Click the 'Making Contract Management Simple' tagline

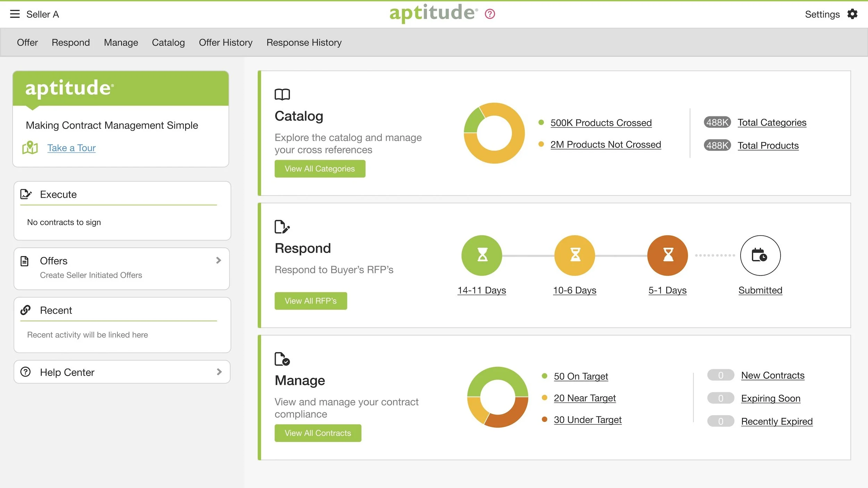coord(112,125)
